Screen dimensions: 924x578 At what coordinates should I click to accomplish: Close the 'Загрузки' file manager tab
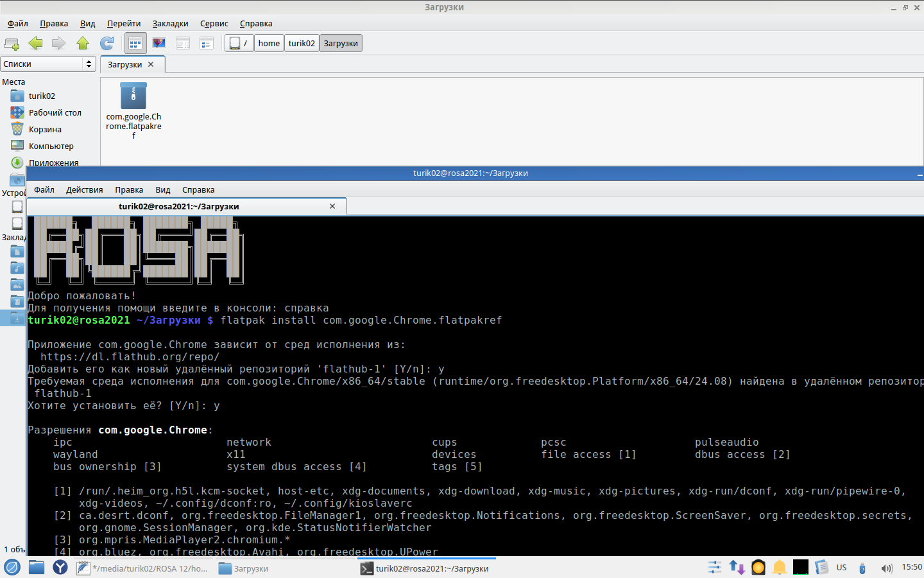point(151,64)
